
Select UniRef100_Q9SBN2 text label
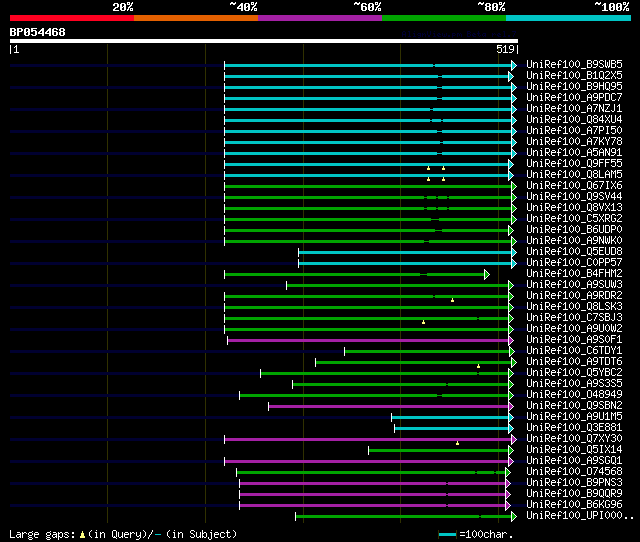(x=574, y=406)
